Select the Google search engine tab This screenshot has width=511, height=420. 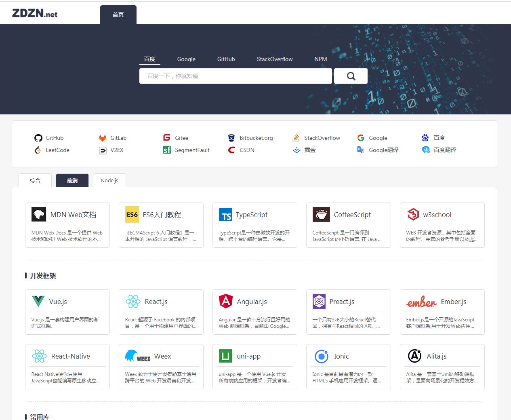coord(186,59)
